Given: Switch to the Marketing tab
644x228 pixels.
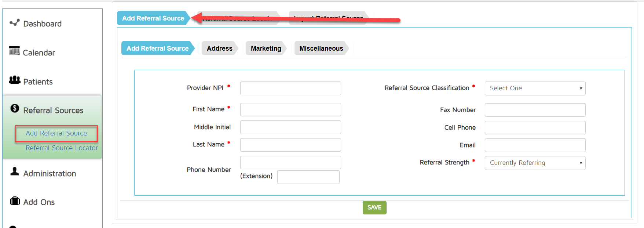Looking at the screenshot, I should pyautogui.click(x=266, y=48).
